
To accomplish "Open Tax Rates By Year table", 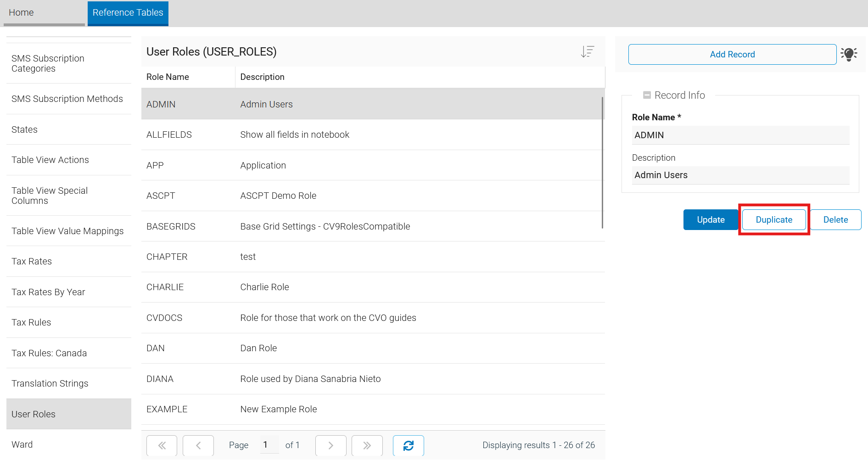I will pyautogui.click(x=69, y=292).
